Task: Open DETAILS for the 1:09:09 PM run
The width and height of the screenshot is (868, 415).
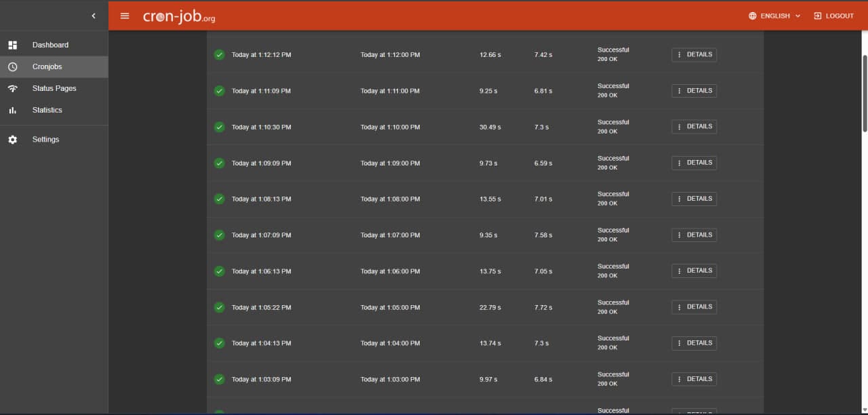Action: 694,162
